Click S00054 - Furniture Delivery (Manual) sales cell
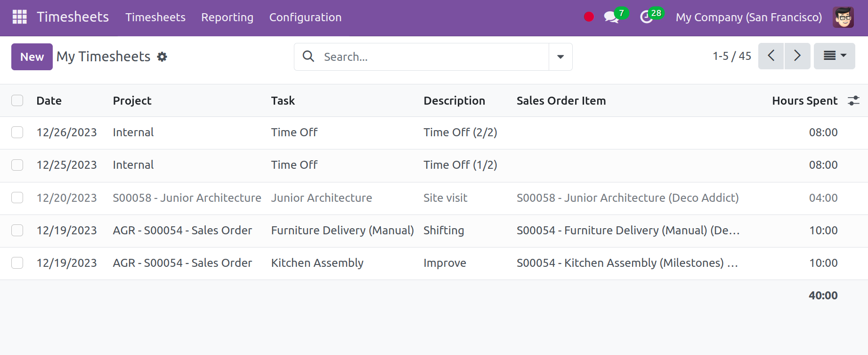This screenshot has width=868, height=355. click(628, 230)
